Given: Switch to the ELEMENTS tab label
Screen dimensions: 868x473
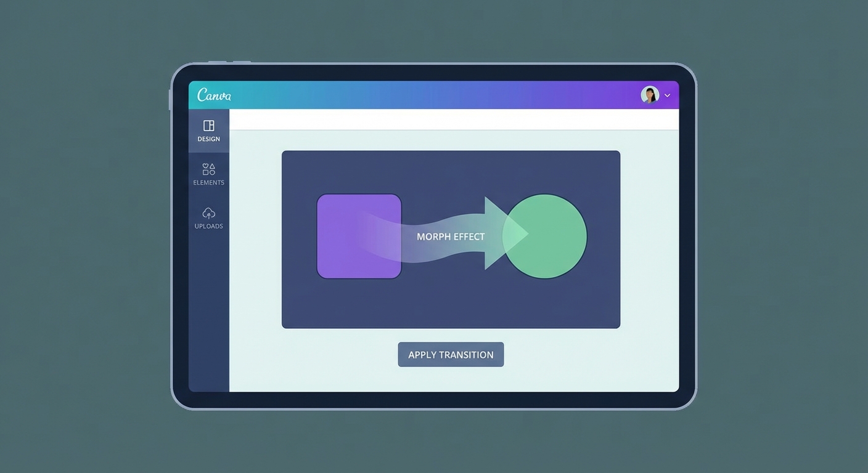Looking at the screenshot, I should [x=208, y=183].
